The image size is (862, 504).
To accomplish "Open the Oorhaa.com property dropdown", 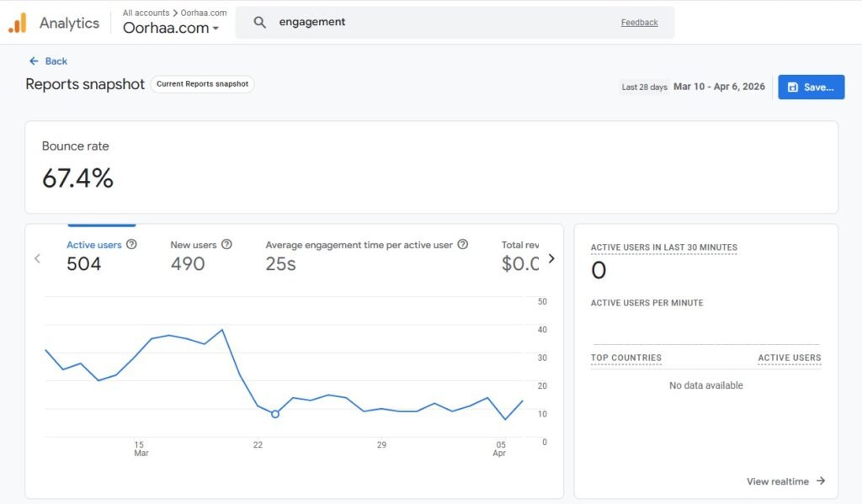I will pyautogui.click(x=171, y=28).
